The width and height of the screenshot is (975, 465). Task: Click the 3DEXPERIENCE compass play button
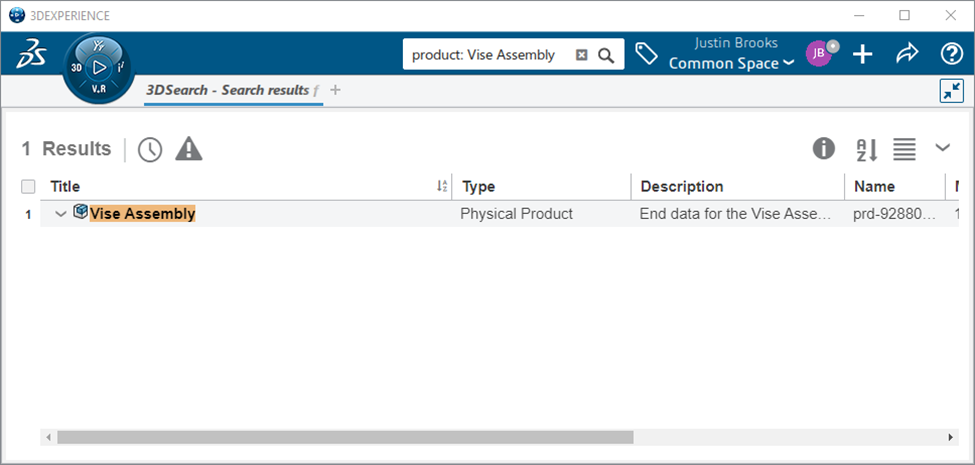98,67
